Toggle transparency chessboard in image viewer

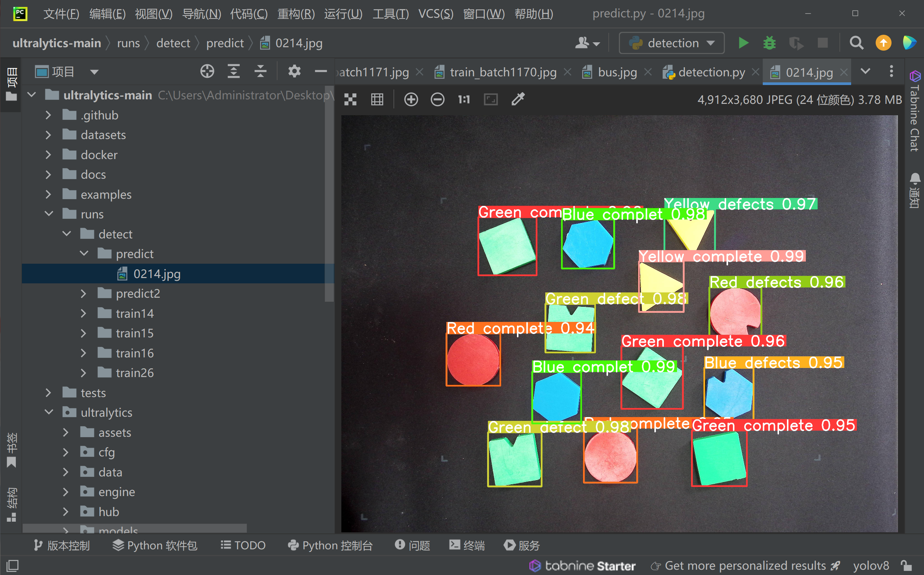(x=350, y=100)
